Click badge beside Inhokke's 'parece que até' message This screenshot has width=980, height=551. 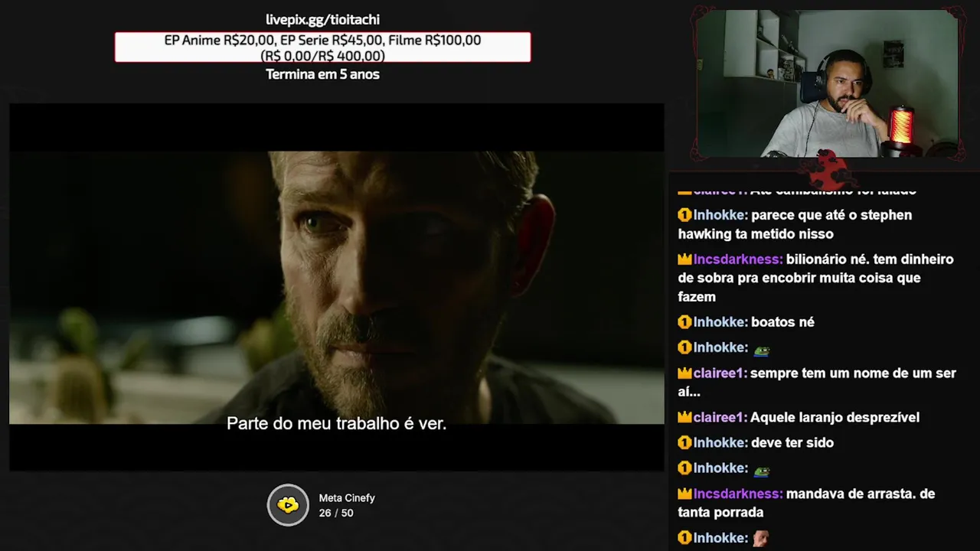684,215
